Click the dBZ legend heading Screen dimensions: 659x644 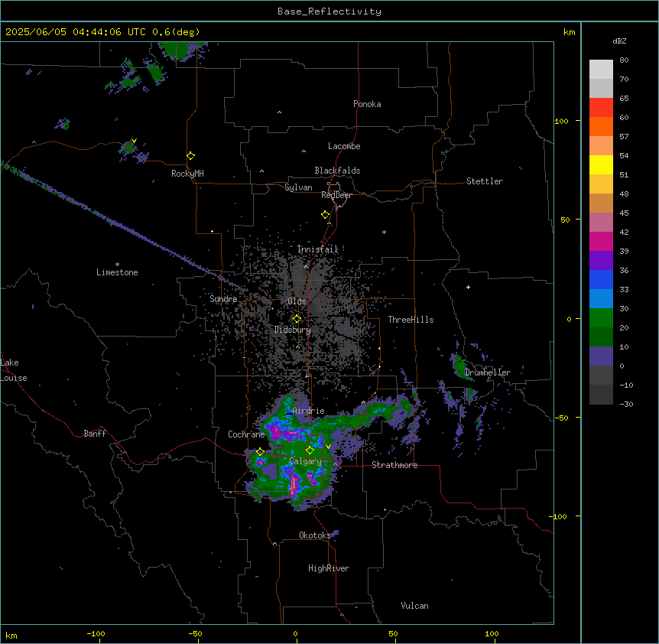(619, 41)
